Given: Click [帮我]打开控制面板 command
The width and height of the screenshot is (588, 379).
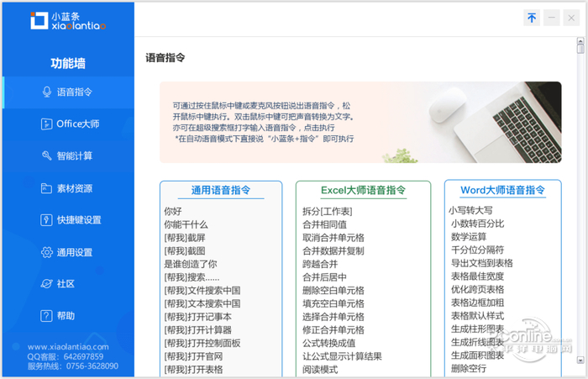Looking at the screenshot, I should click(x=202, y=343).
